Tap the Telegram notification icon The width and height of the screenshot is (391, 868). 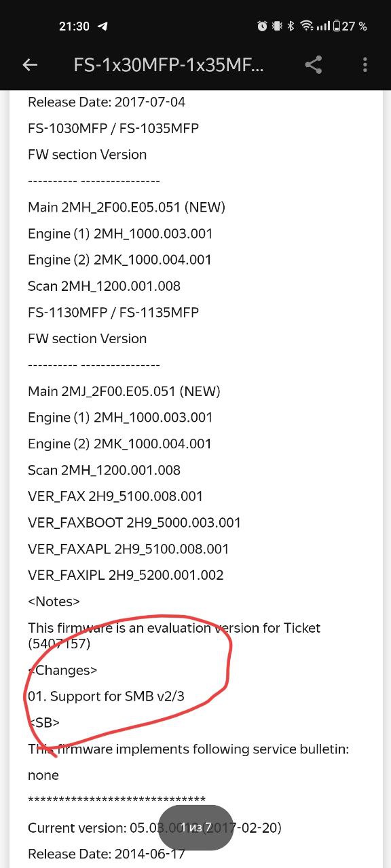coord(103,26)
